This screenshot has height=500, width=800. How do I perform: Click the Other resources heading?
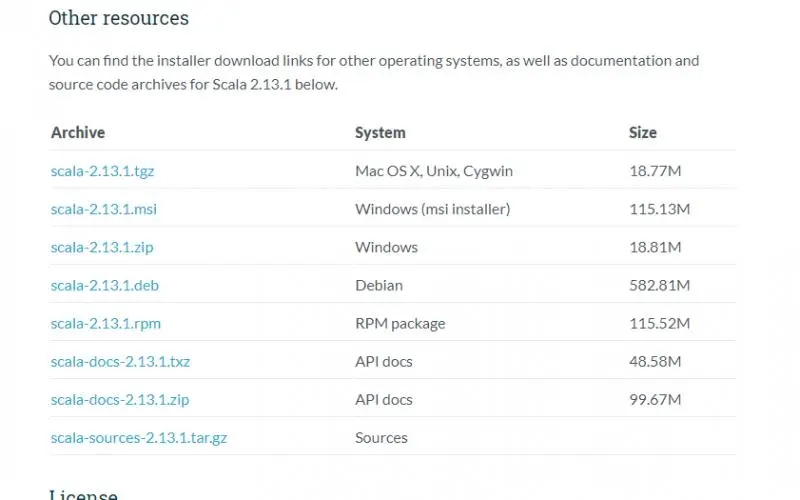pyautogui.click(x=118, y=18)
